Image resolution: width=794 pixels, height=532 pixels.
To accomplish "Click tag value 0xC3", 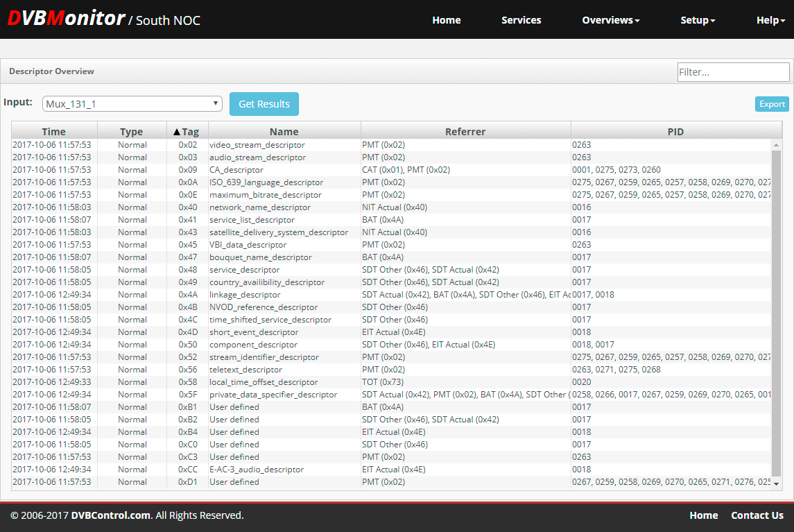I will [x=187, y=457].
